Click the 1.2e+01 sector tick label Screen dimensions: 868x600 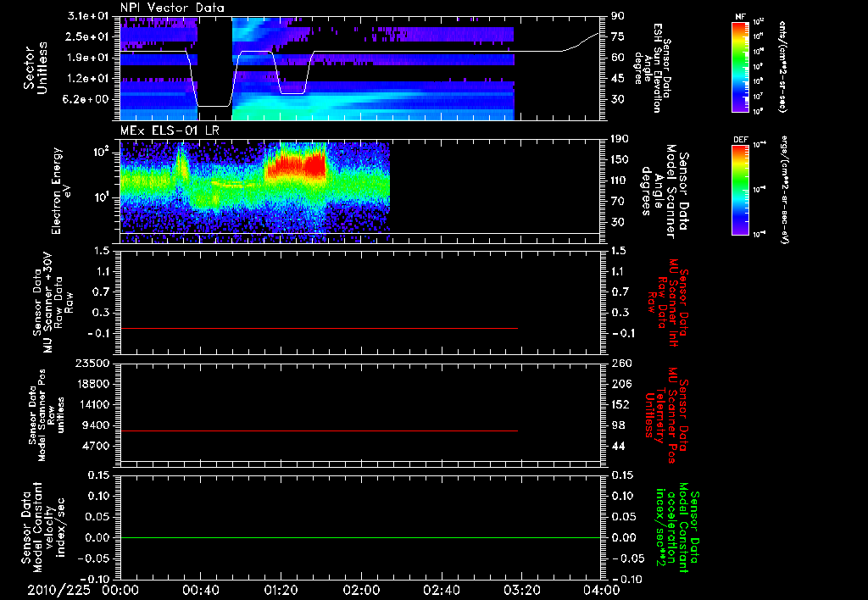[x=87, y=79]
